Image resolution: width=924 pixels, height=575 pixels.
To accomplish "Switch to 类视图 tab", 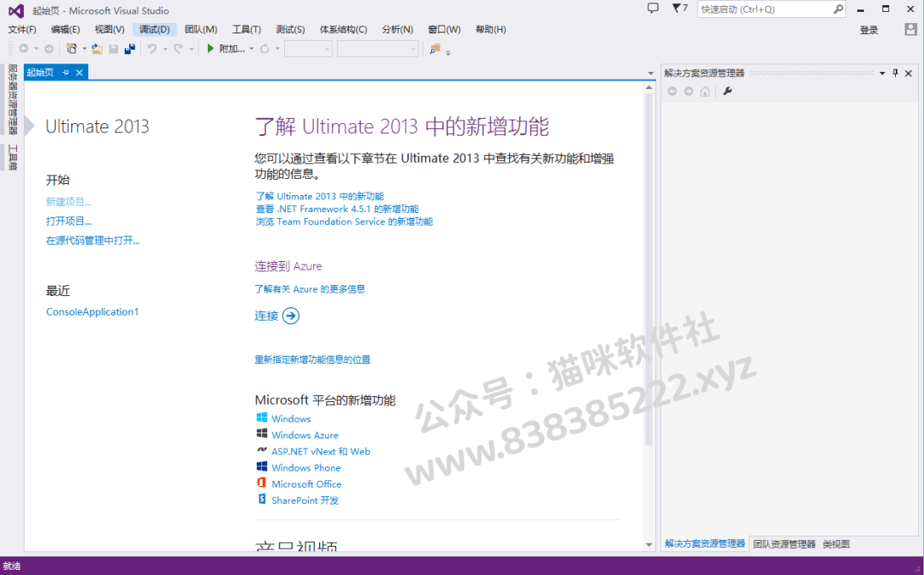I will tap(836, 544).
